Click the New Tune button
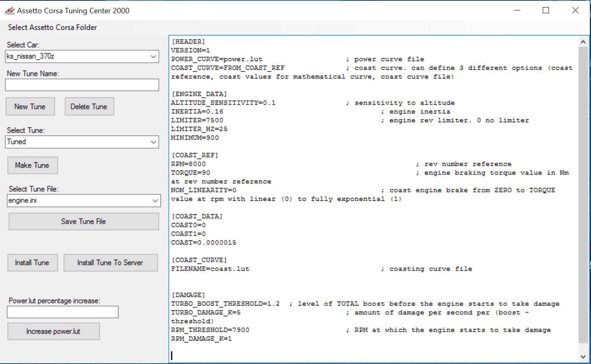The width and height of the screenshot is (591, 364). 30,106
